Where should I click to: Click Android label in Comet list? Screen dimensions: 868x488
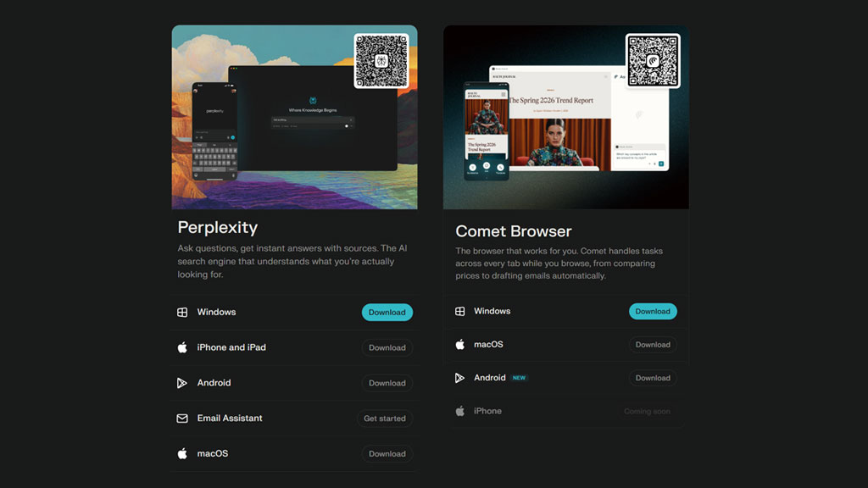pyautogui.click(x=489, y=378)
